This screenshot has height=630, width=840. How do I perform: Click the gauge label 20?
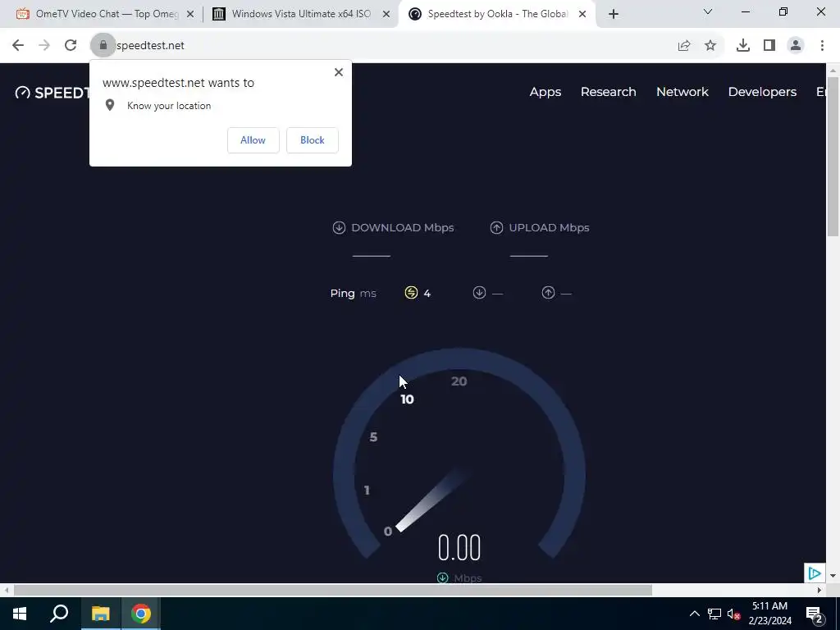coord(459,381)
